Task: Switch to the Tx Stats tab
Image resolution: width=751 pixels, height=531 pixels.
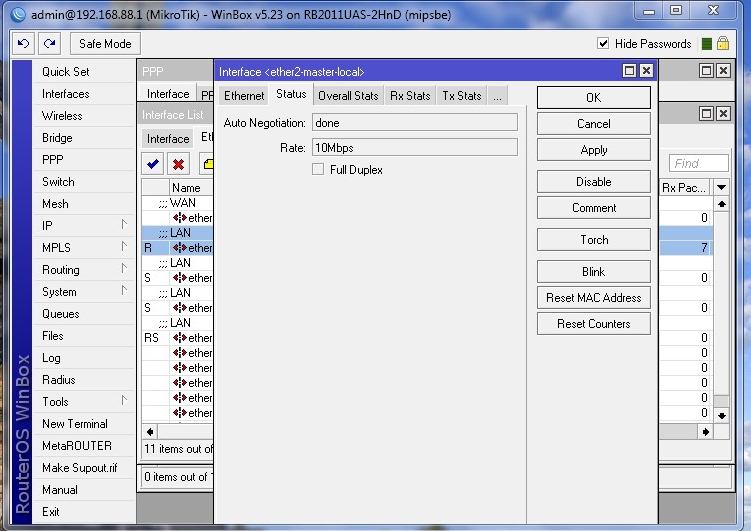Action: coord(462,96)
